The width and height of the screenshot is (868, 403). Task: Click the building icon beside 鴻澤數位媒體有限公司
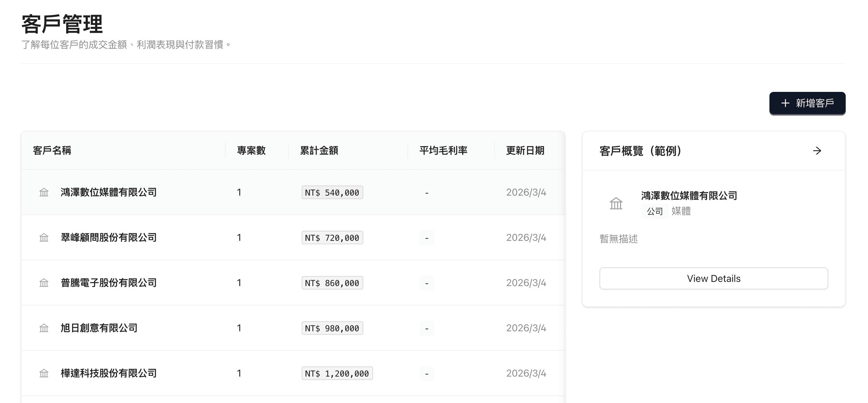[44, 192]
